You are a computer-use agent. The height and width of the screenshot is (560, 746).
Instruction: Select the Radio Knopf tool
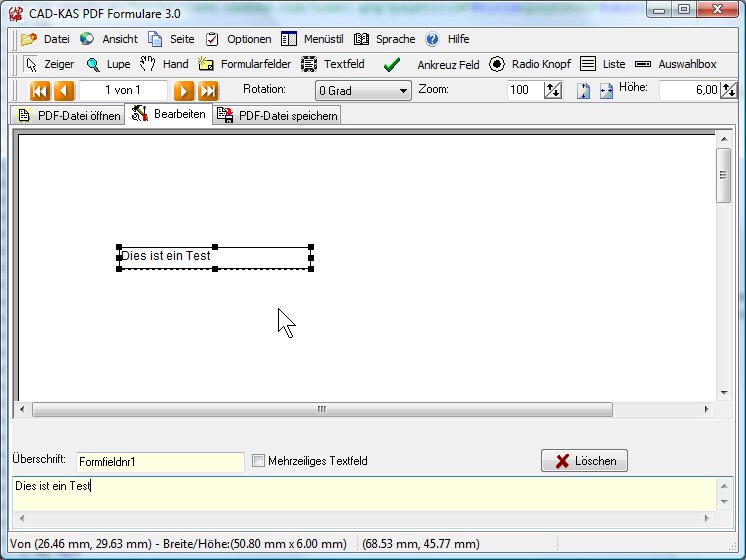click(530, 64)
